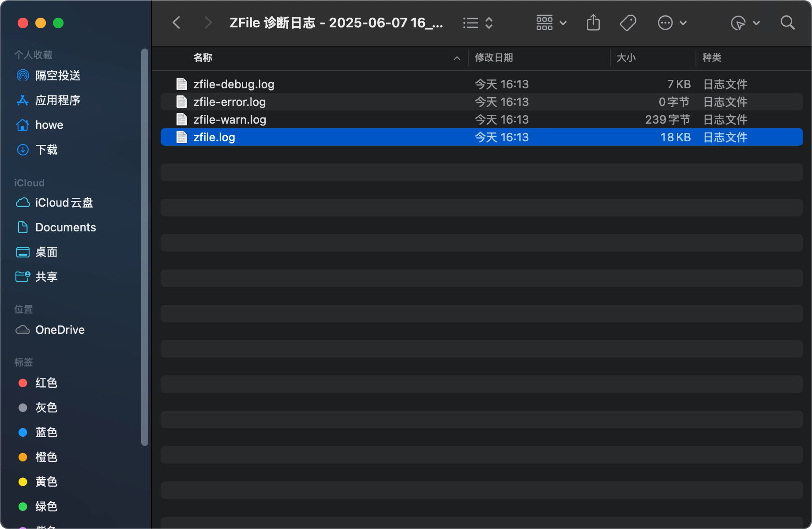The width and height of the screenshot is (812, 529).
Task: Click the 239字节 size cell
Action: click(x=668, y=119)
